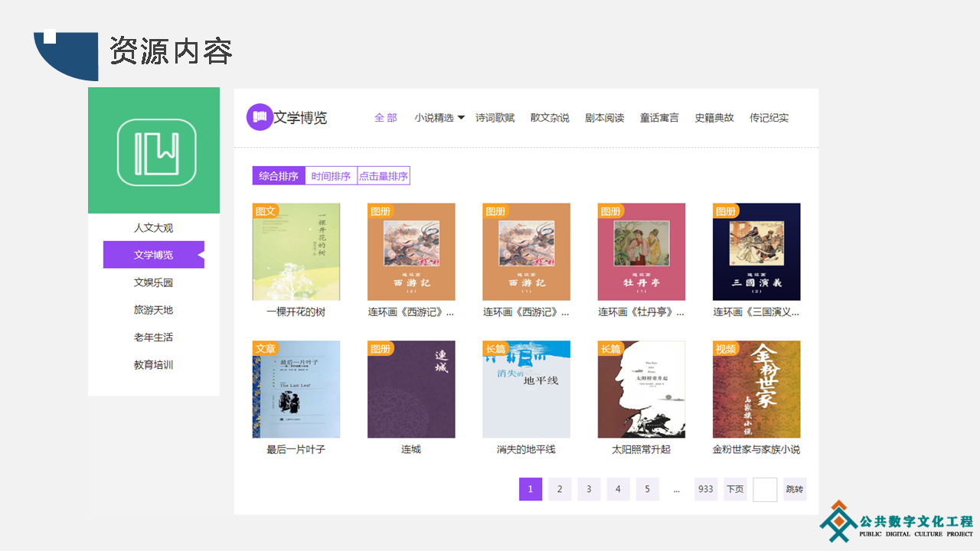Jump to last page 933
Screen dimensions: 980x551
706,489
